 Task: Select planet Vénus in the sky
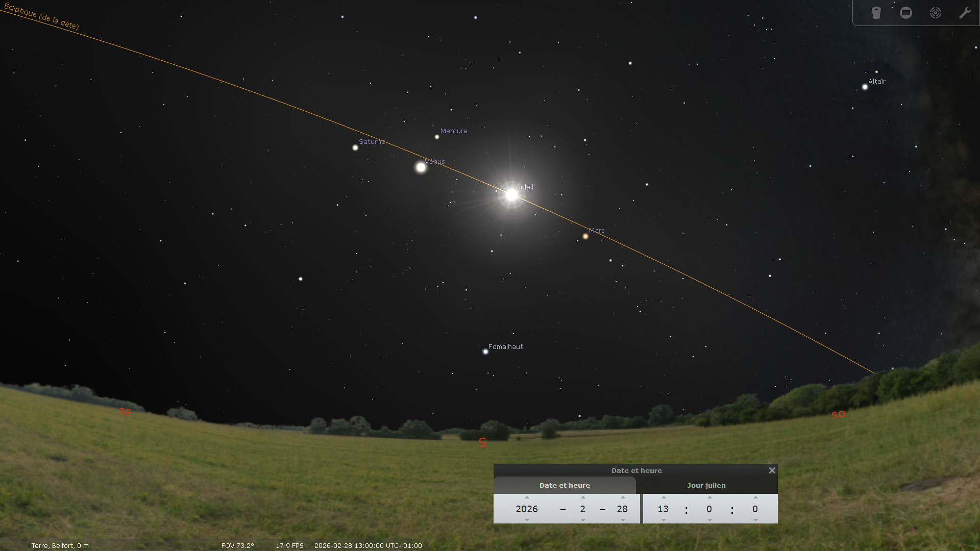point(421,167)
